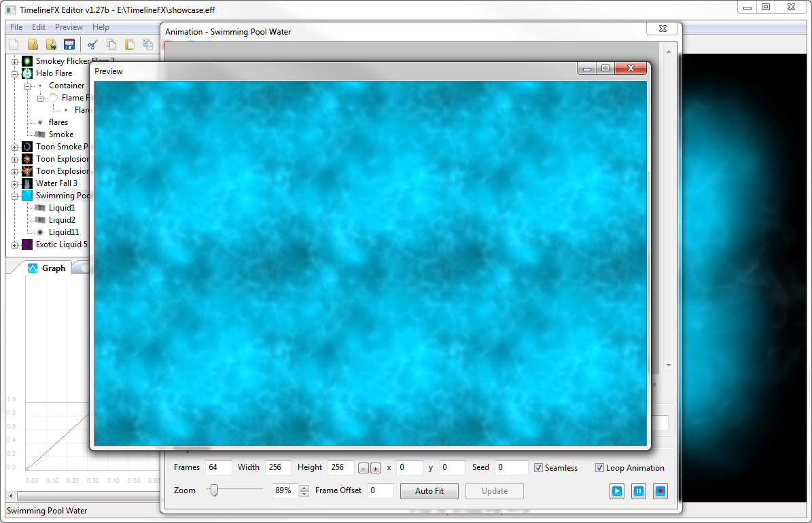This screenshot has width=812, height=523.
Task: Click the Exotic Liquid 5 purple thumbnail
Action: (x=27, y=244)
